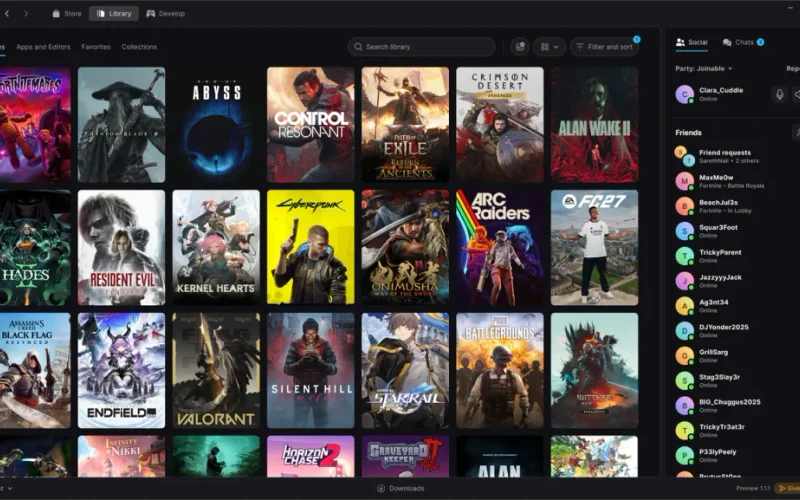
Task: Open the Valorant game tile
Action: (x=216, y=370)
